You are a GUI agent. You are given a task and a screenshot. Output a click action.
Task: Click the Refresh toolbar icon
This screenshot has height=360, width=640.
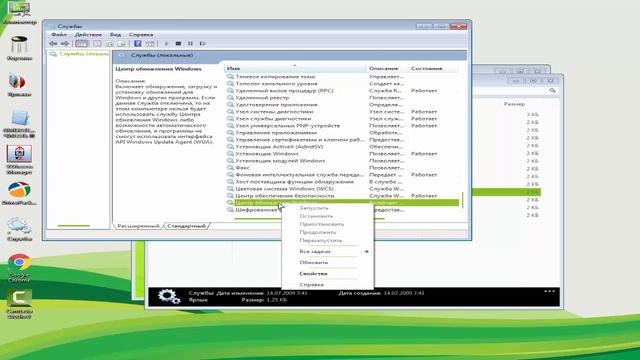coord(109,43)
